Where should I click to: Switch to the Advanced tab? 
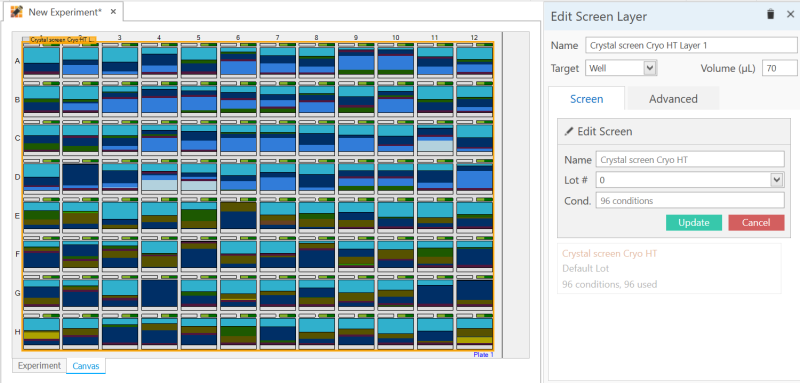click(x=673, y=98)
